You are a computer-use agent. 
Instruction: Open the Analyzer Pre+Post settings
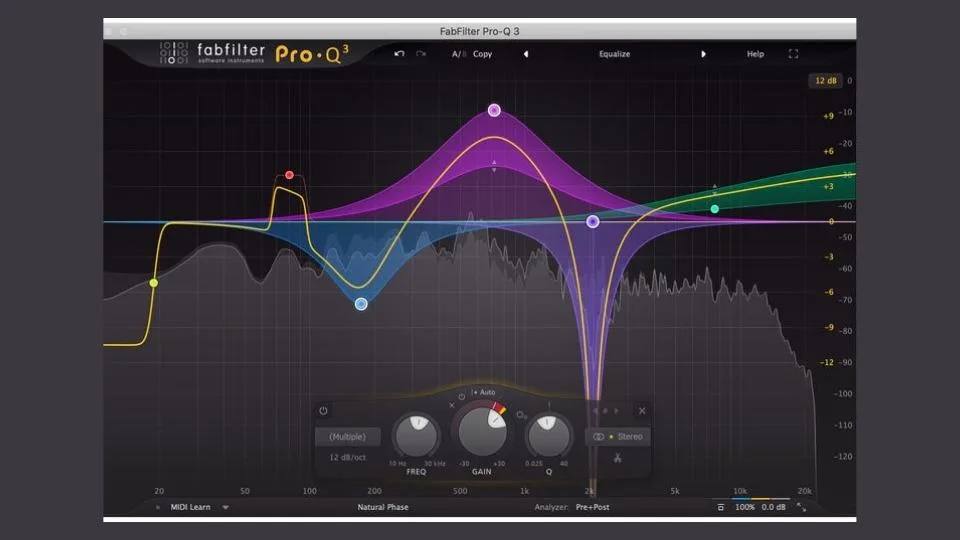[x=592, y=507]
